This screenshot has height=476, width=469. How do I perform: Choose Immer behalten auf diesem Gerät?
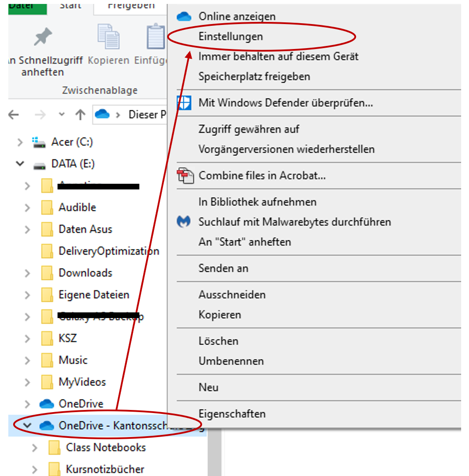pos(278,56)
